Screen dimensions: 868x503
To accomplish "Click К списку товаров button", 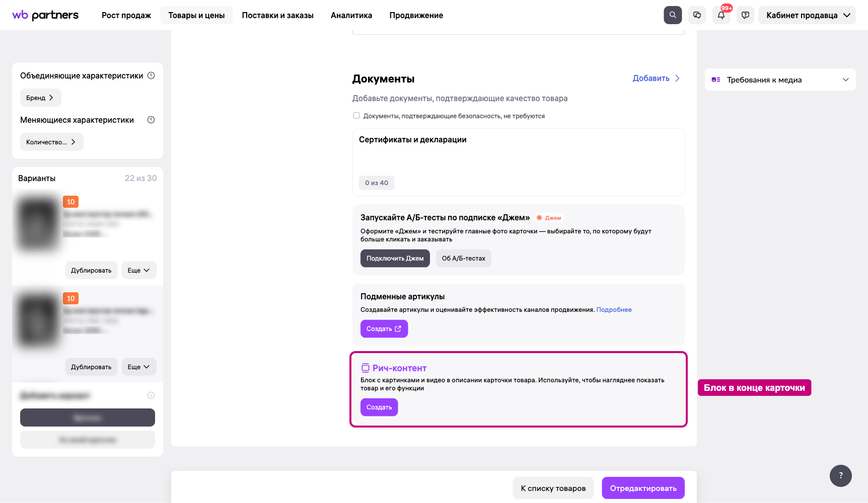I will (x=553, y=488).
